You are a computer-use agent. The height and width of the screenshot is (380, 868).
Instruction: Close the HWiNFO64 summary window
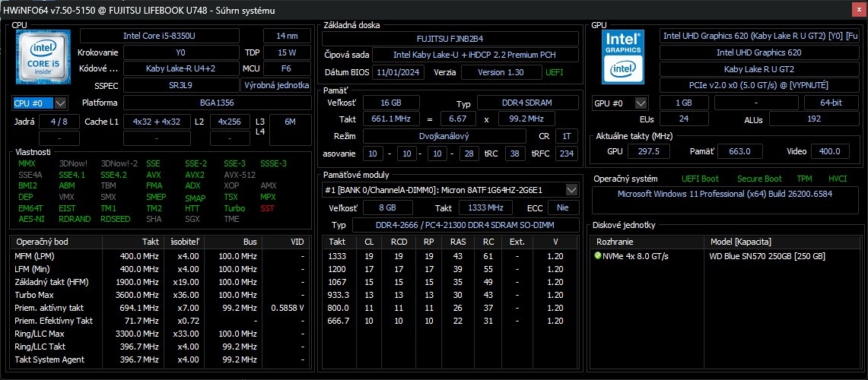857,10
